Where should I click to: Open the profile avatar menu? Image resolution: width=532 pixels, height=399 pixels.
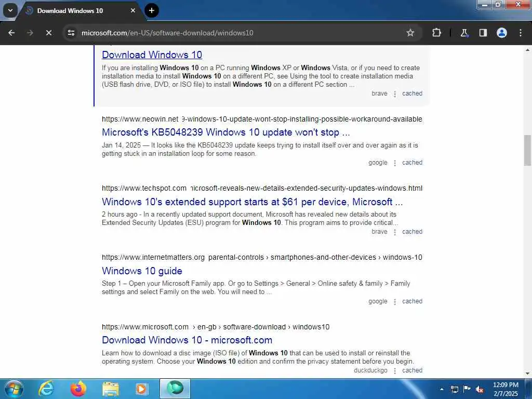501,33
